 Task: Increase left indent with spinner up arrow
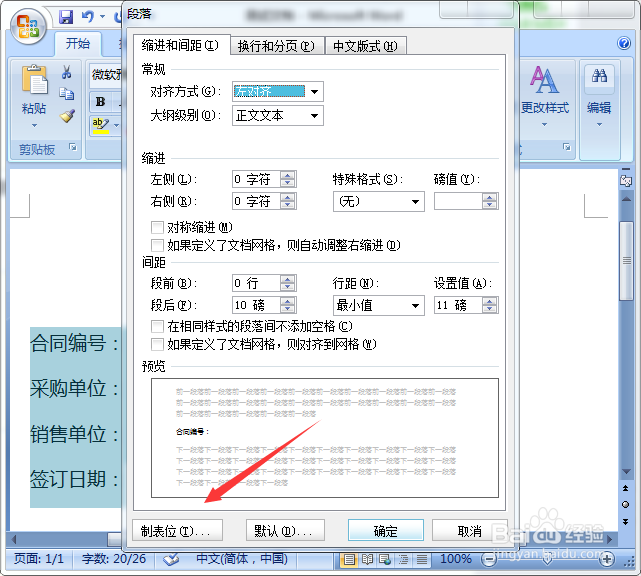point(288,175)
